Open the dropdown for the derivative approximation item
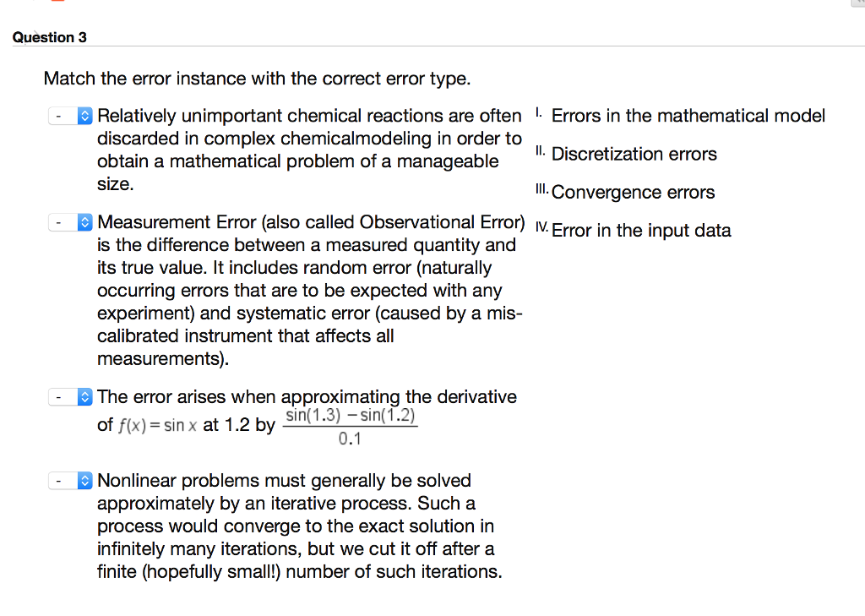 click(71, 395)
